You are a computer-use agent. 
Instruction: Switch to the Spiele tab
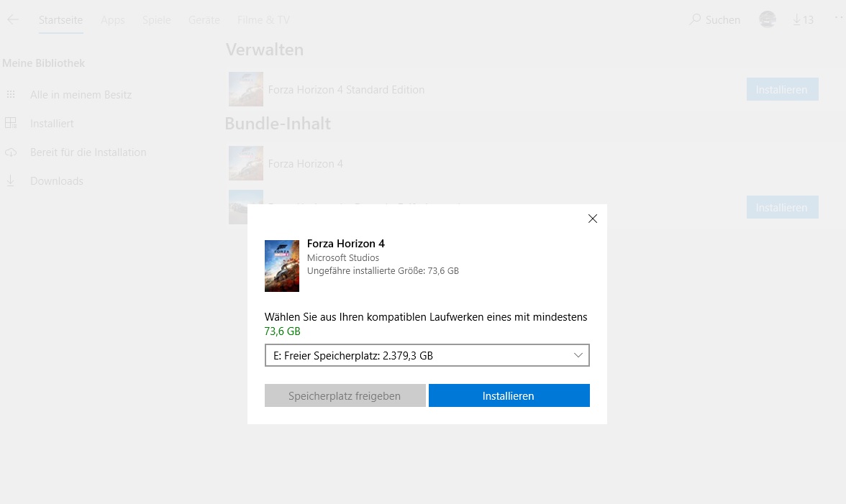(157, 20)
